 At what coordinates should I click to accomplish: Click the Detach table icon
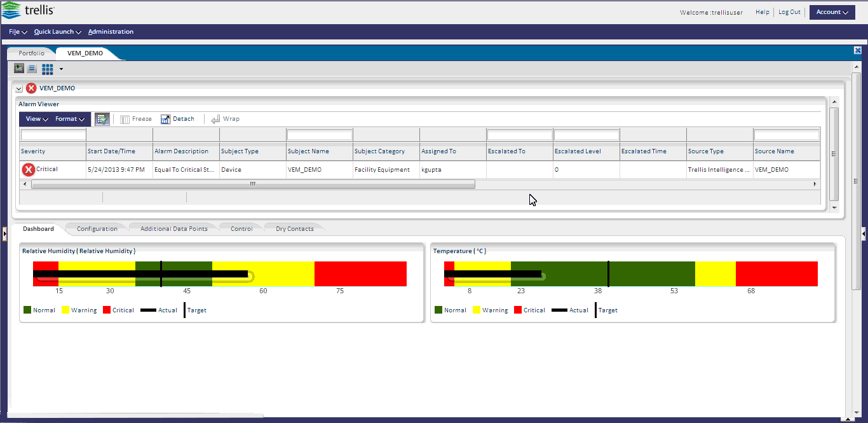165,119
